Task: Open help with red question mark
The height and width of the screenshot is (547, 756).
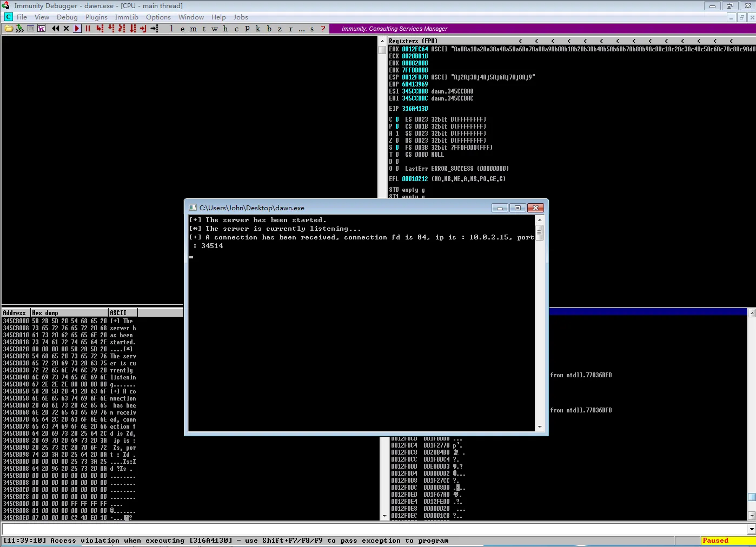Action: point(323,29)
